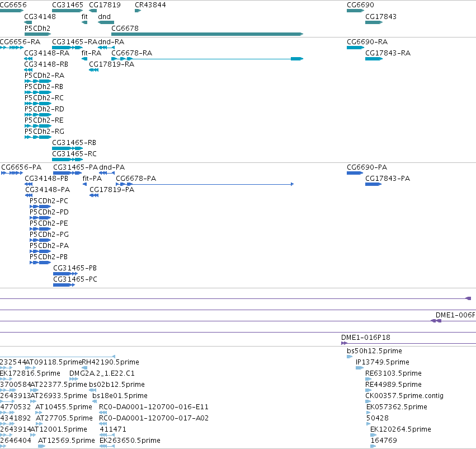Click protein CG17843-PA

388,179
